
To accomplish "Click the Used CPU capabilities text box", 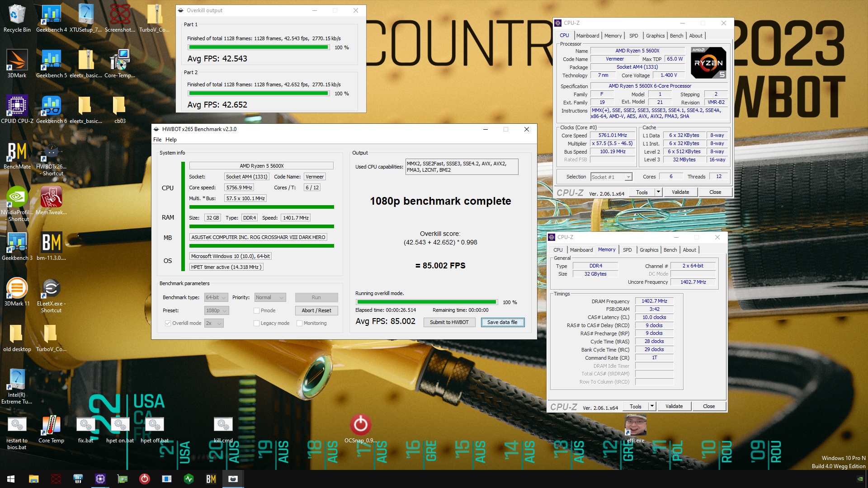I will pos(462,167).
